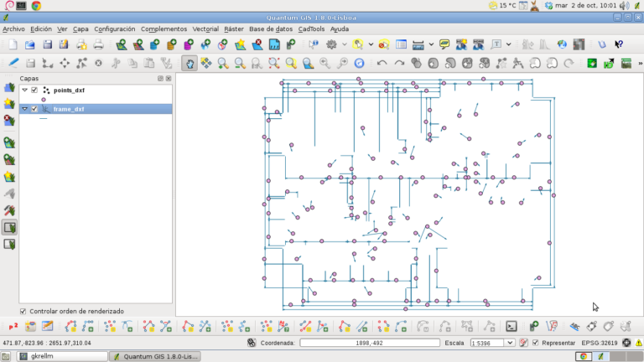The width and height of the screenshot is (644, 362).
Task: Open the Vectorial menu
Action: pyautogui.click(x=205, y=28)
